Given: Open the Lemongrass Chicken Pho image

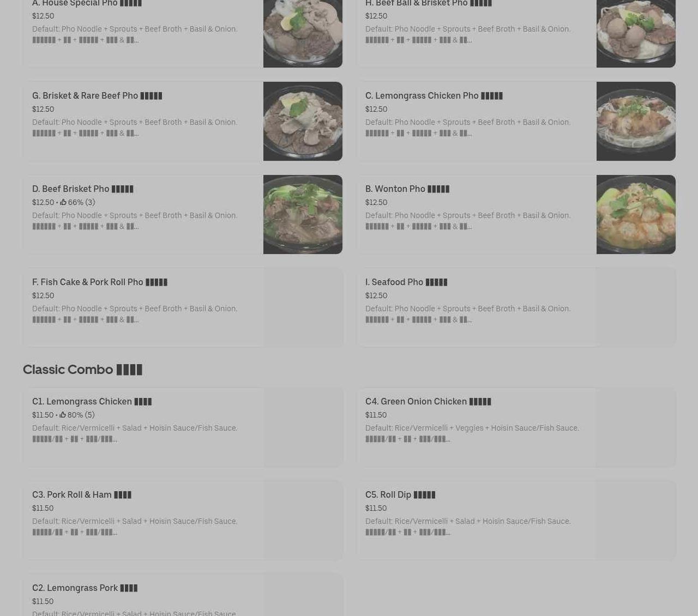Looking at the screenshot, I should [x=636, y=121].
